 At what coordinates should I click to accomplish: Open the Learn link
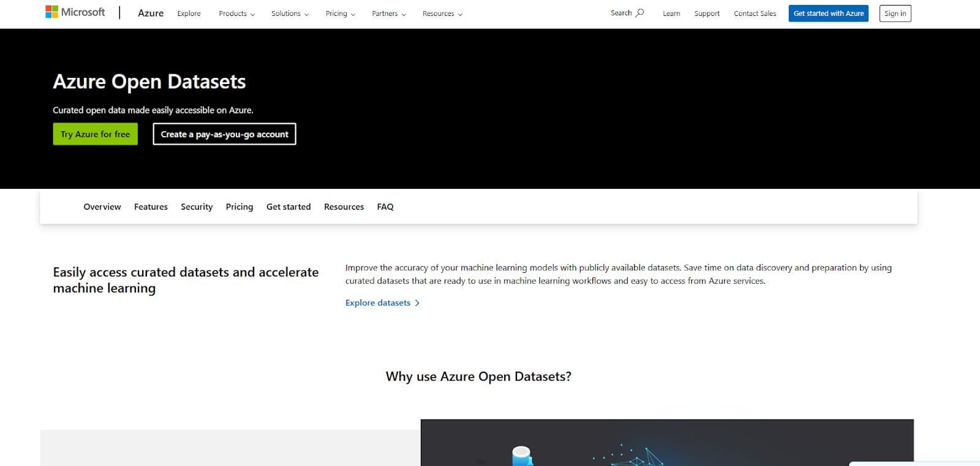click(671, 13)
